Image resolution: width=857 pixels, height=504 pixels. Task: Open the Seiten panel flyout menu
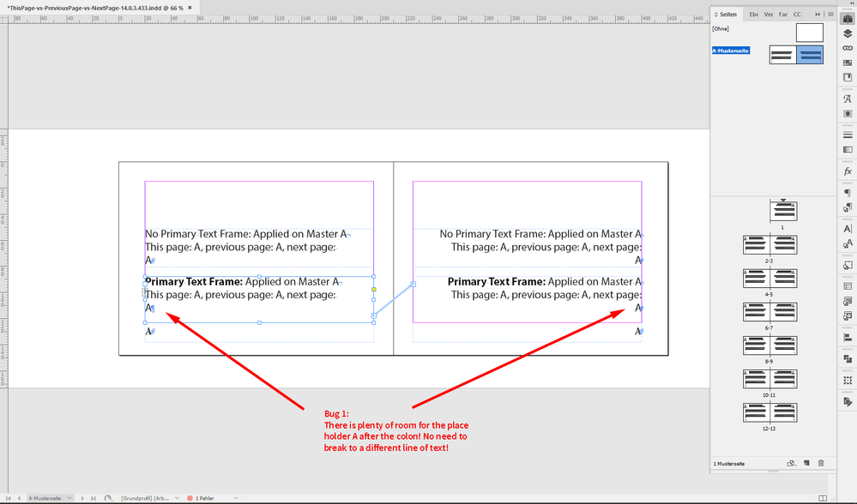point(830,14)
